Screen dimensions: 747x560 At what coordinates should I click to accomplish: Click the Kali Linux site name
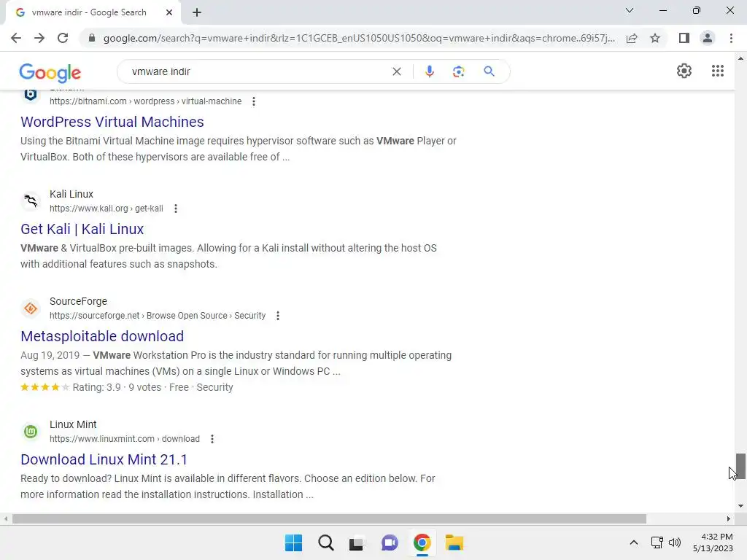(x=71, y=194)
